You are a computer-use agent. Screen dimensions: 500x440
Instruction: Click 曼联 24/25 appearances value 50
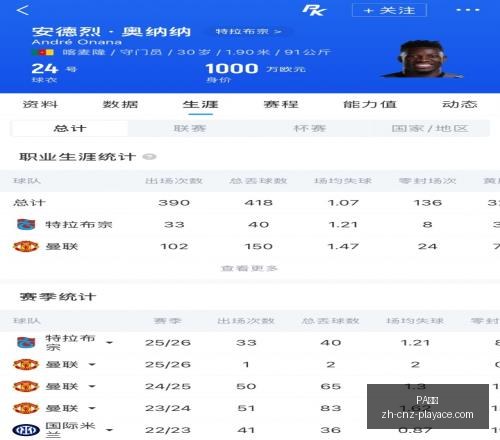246,387
